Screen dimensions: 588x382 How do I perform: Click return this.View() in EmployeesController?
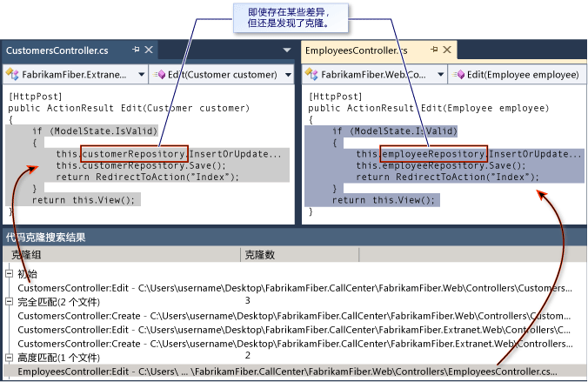click(383, 200)
